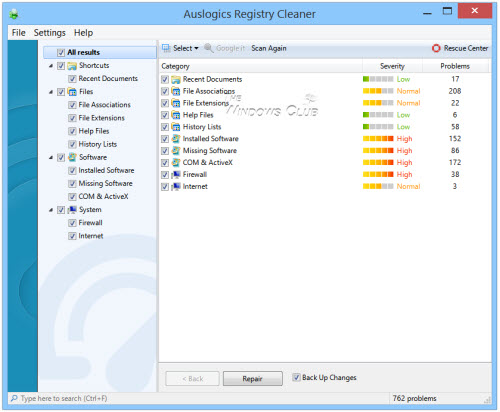Click the Shortcuts folder icon in tree

tap(72, 66)
